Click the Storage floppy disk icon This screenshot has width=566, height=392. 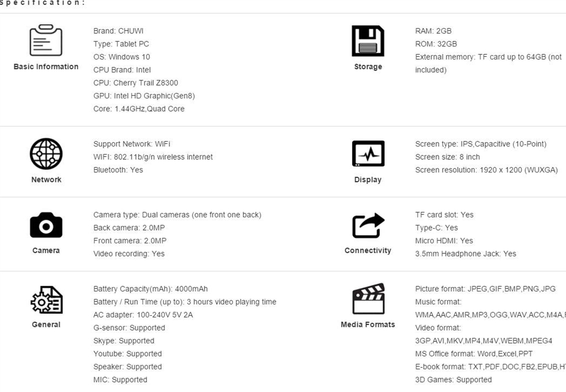tap(368, 41)
